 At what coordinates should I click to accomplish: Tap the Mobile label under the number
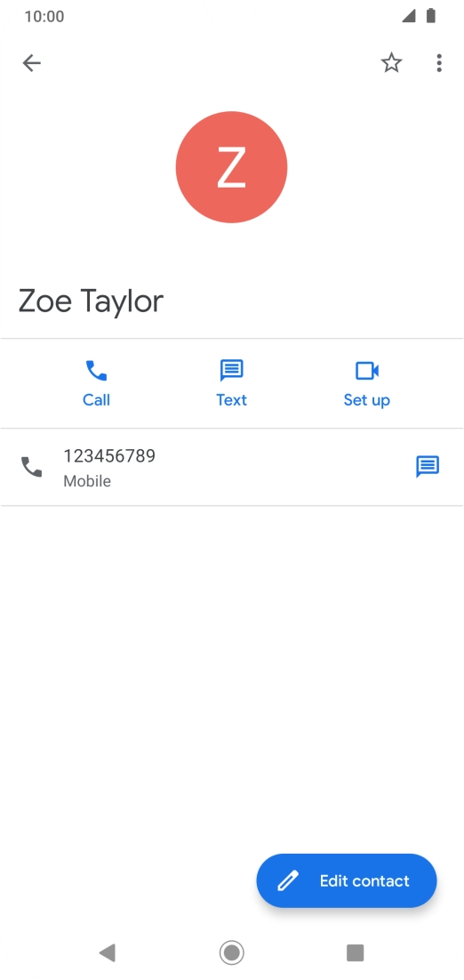[87, 481]
